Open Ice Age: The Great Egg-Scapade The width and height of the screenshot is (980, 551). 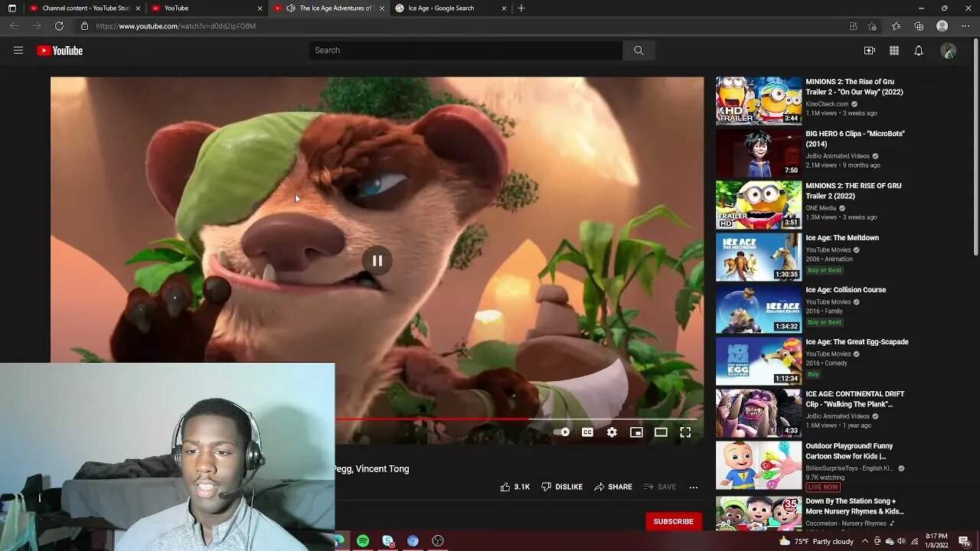tap(857, 342)
